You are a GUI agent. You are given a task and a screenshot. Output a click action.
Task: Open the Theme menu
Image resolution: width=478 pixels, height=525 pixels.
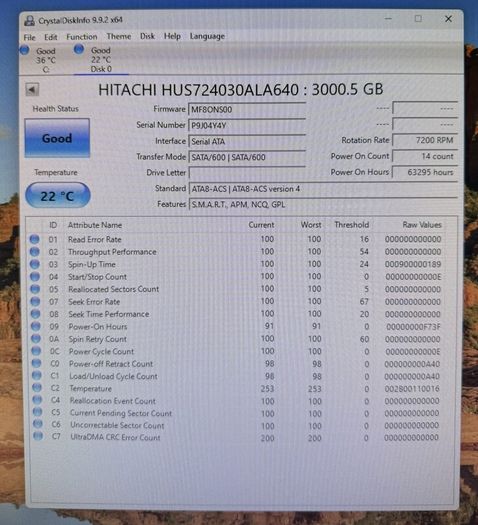(119, 36)
